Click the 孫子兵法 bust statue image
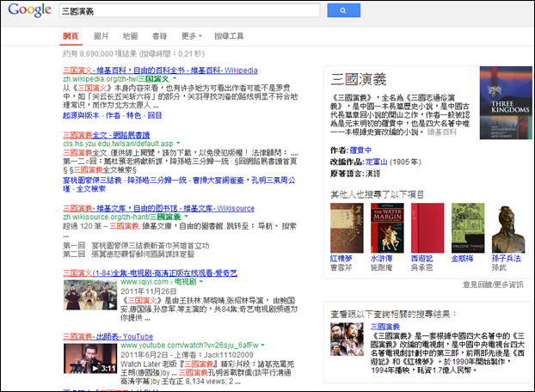Viewport: 535px width, 392px height. pyautogui.click(x=508, y=228)
